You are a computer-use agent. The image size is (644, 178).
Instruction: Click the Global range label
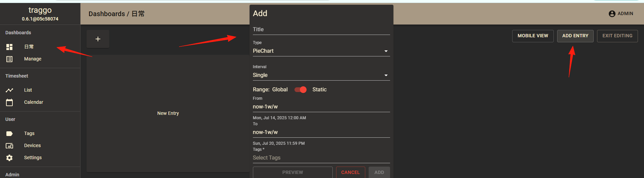coord(280,90)
